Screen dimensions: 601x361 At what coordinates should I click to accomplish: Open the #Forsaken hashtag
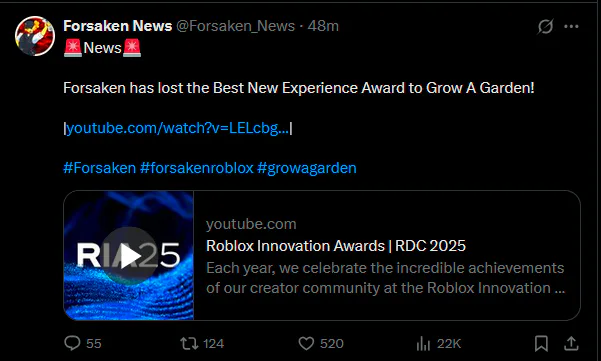click(100, 168)
